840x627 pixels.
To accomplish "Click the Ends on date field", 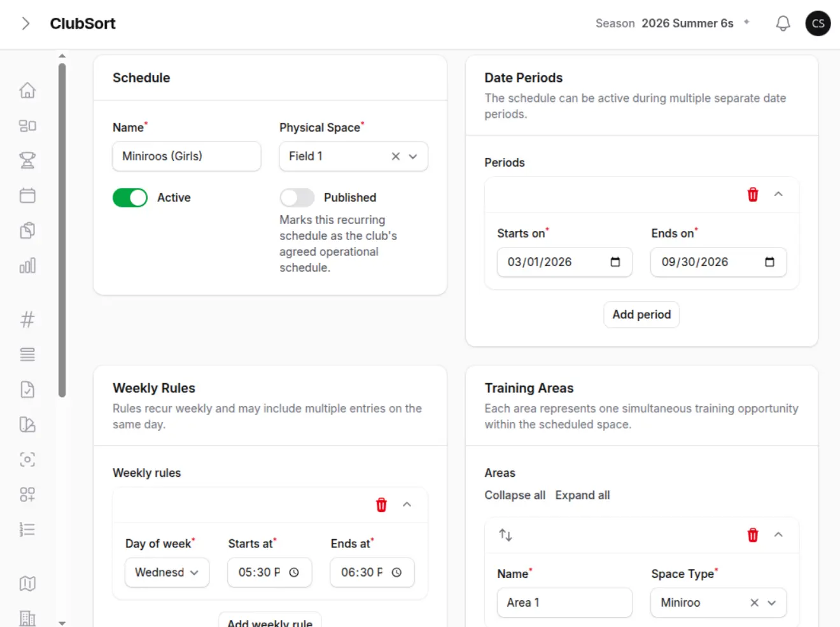I will 718,262.
